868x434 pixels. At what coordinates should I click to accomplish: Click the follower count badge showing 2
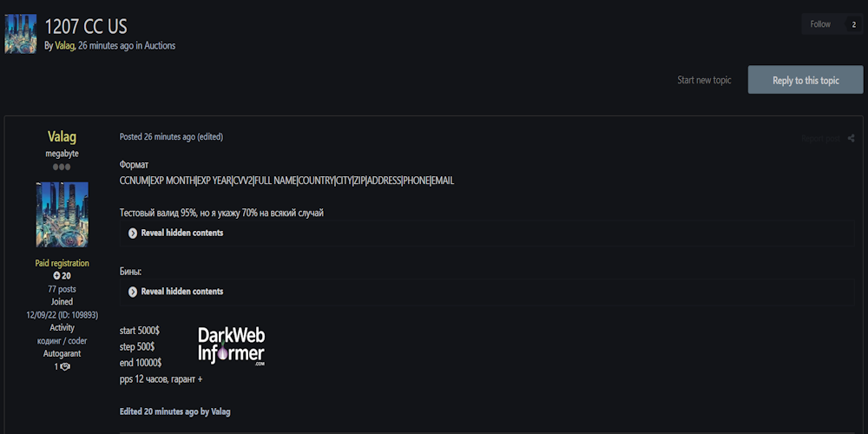click(853, 25)
